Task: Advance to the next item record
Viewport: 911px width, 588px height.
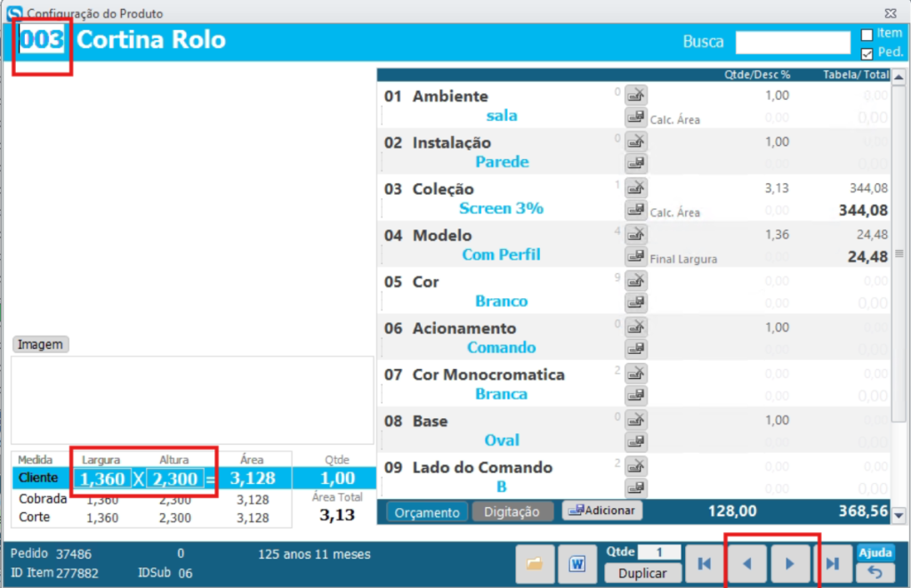Action: point(789,563)
